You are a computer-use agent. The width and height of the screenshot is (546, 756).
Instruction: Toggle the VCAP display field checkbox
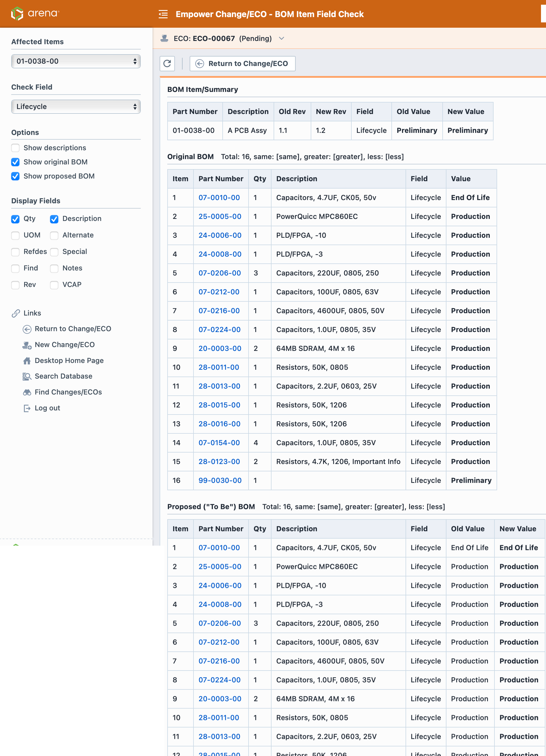(x=54, y=285)
